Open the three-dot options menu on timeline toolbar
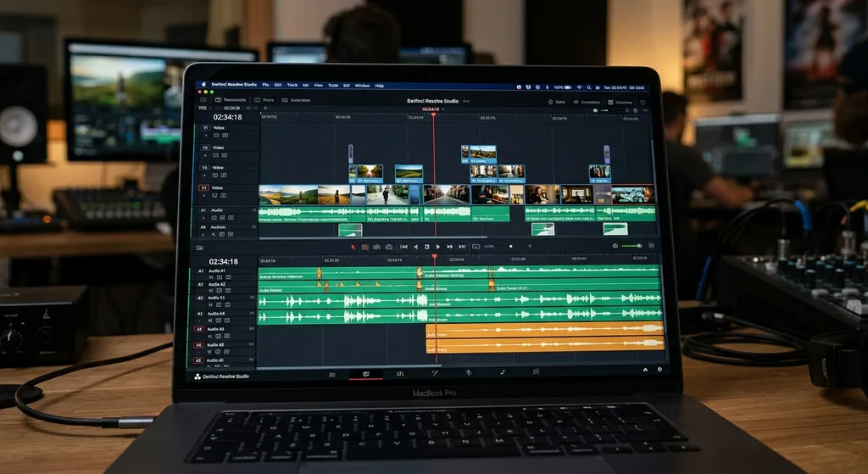 pos(645,111)
